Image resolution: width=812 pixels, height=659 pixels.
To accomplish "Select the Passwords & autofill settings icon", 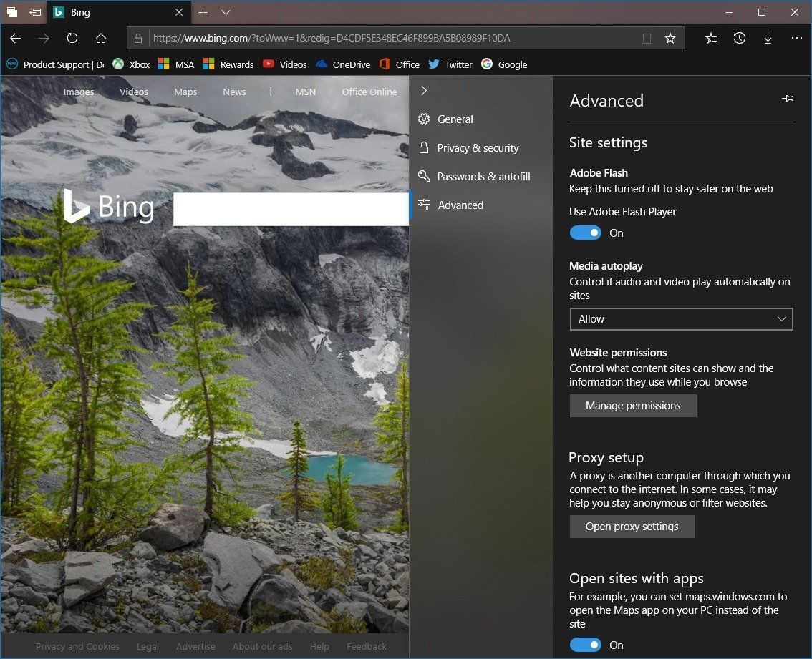I will (424, 176).
